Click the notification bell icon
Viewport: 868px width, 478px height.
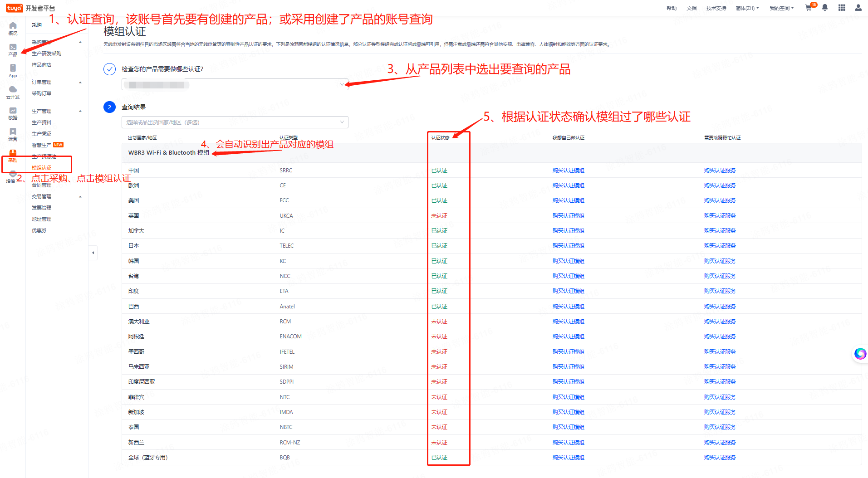pos(825,8)
